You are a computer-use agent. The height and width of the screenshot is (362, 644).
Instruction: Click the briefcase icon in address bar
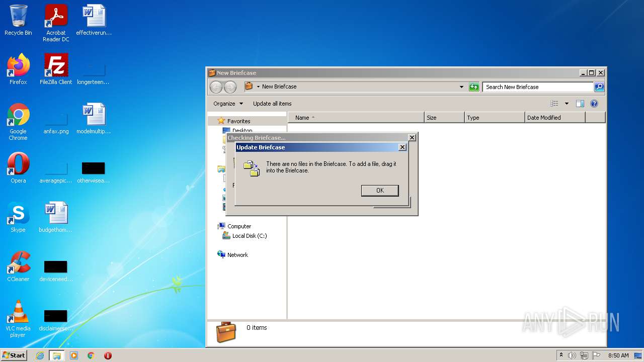click(x=249, y=86)
